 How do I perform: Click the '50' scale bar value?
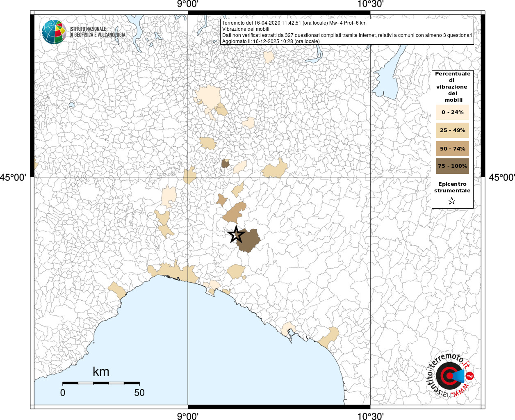tap(139, 393)
